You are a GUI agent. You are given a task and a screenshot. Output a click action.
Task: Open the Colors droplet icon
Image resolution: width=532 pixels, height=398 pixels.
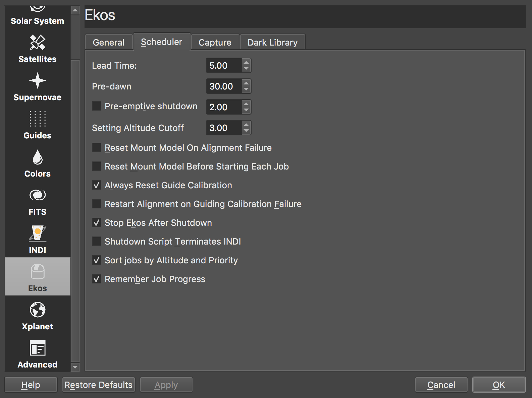(x=38, y=157)
